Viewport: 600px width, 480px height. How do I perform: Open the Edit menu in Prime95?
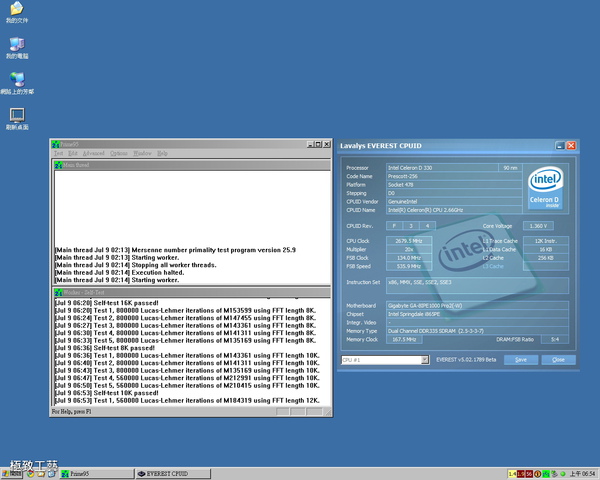pos(73,153)
